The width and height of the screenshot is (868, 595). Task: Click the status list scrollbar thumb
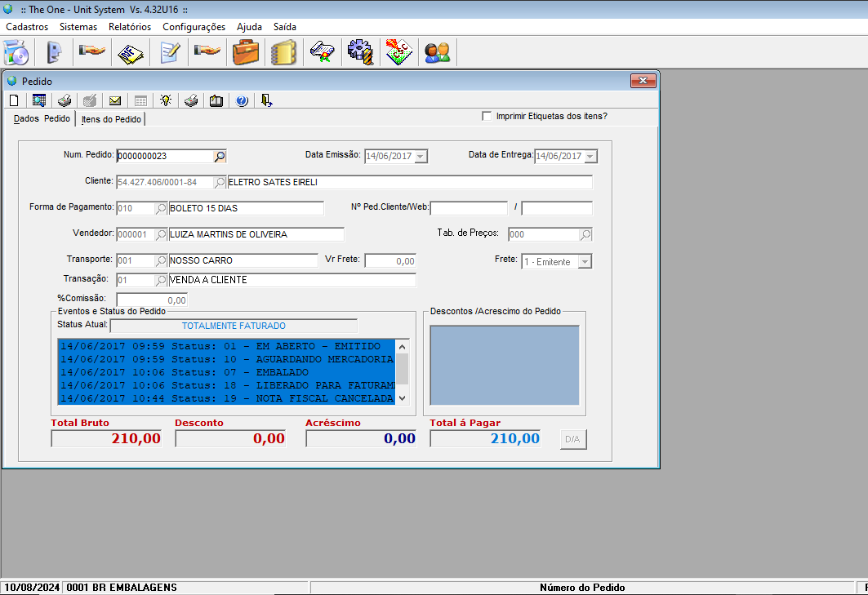click(x=403, y=369)
